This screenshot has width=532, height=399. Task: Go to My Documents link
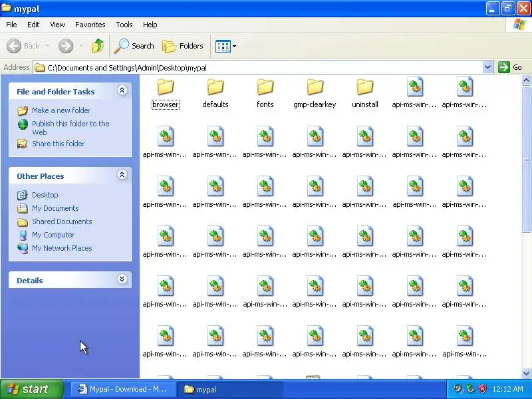tap(55, 208)
